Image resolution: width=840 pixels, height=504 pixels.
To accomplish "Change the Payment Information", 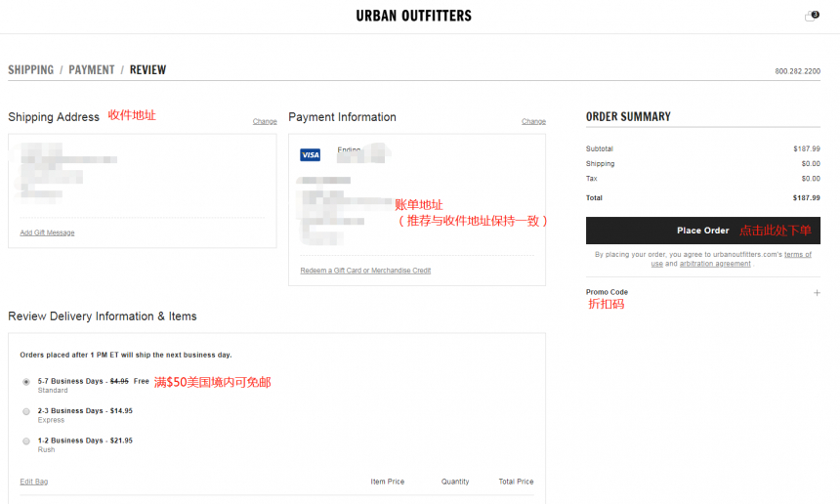I will pyautogui.click(x=533, y=121).
